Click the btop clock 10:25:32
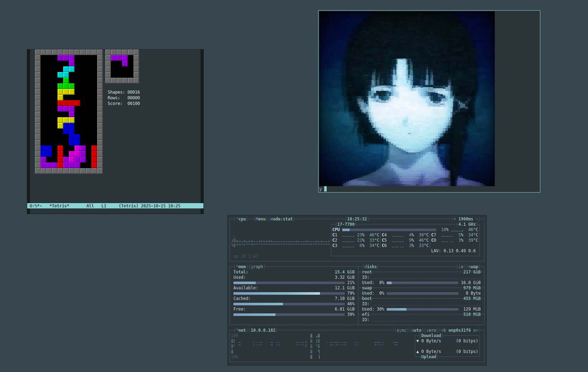The image size is (588, 372). 357,219
